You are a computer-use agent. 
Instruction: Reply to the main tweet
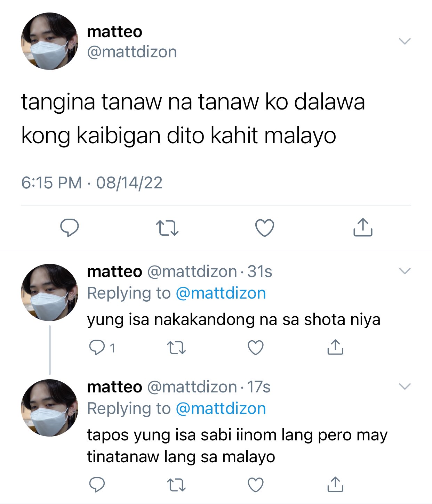tap(70, 228)
